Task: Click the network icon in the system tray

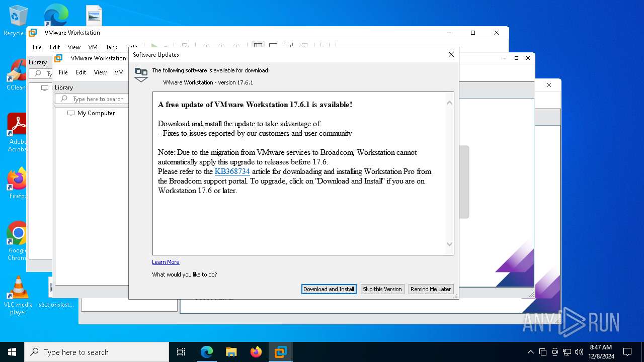Action: click(x=567, y=352)
